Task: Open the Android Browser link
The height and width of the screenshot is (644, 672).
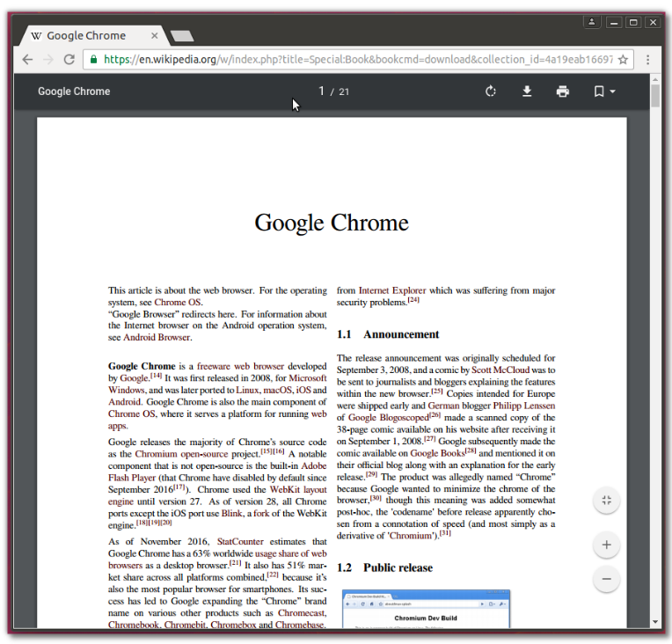Action: (x=157, y=338)
